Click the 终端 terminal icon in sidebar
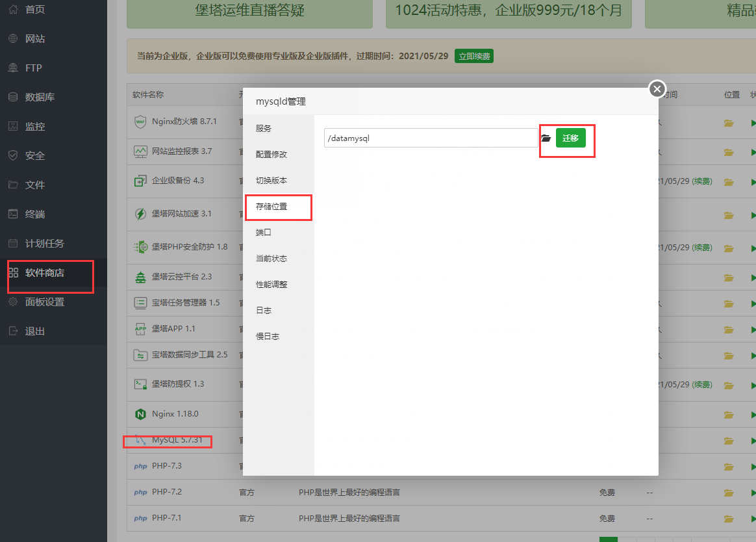Viewport: 756px width, 542px height. 13,214
